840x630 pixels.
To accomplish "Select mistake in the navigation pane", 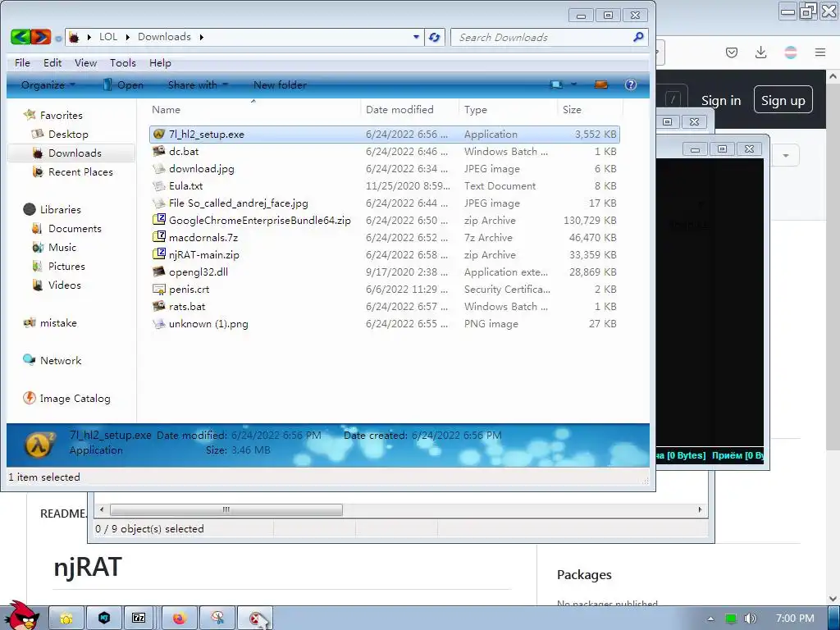I will pyautogui.click(x=50, y=322).
